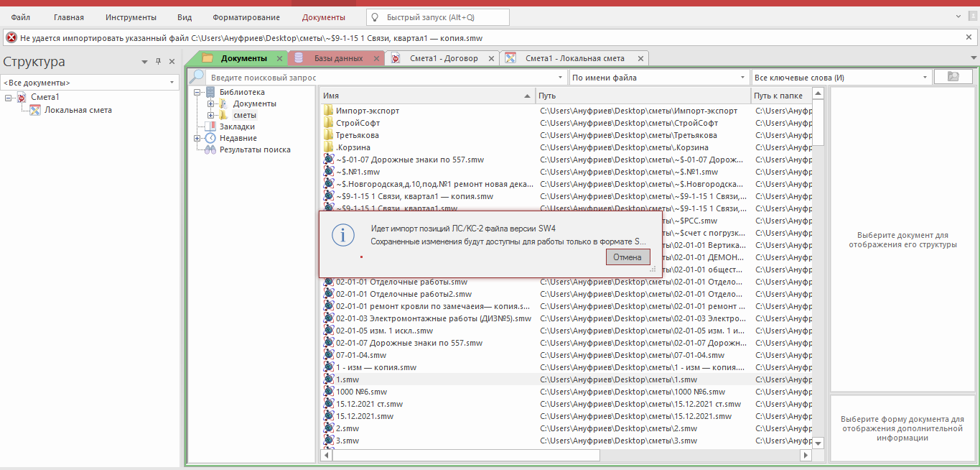The image size is (980, 470).
Task: Select the Импорт-экспорт folder
Action: click(x=368, y=111)
